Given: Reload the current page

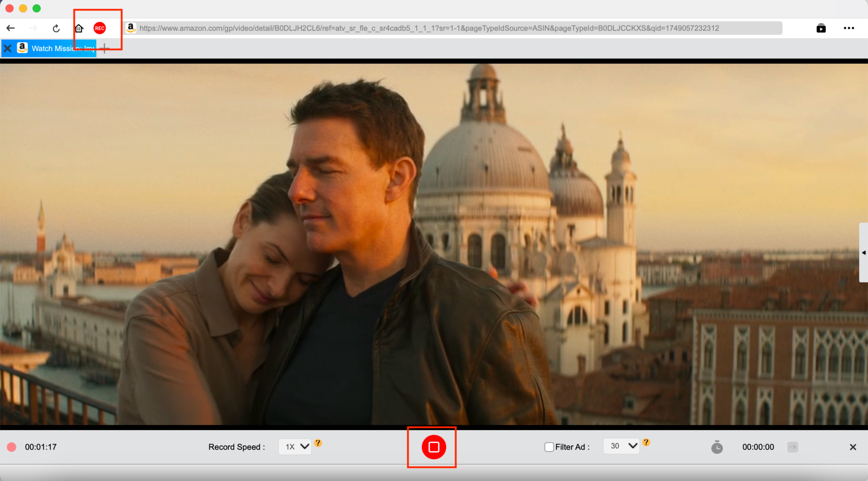Looking at the screenshot, I should (56, 28).
